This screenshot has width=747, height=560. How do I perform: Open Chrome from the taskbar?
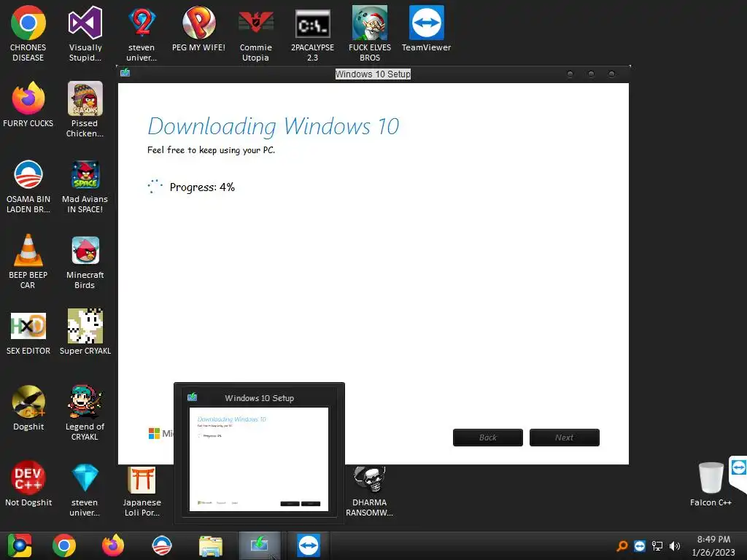(x=64, y=545)
